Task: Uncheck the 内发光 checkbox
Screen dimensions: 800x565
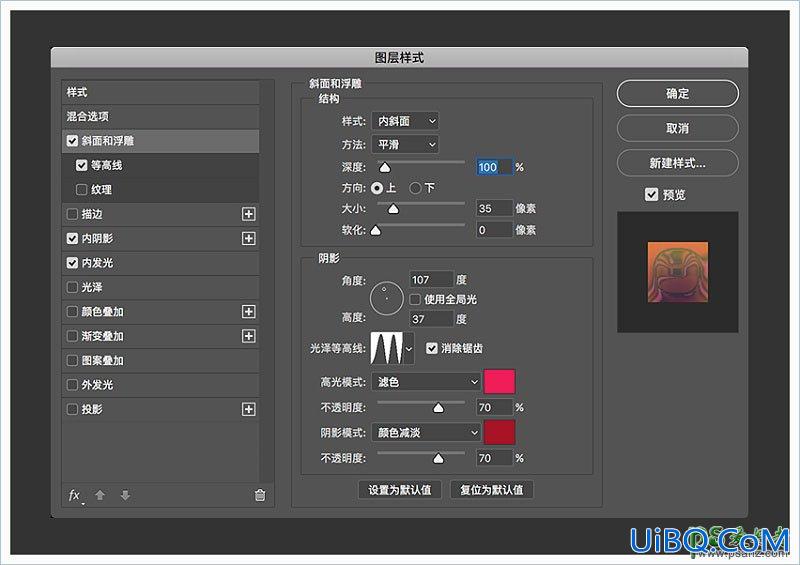Action: coord(72,263)
